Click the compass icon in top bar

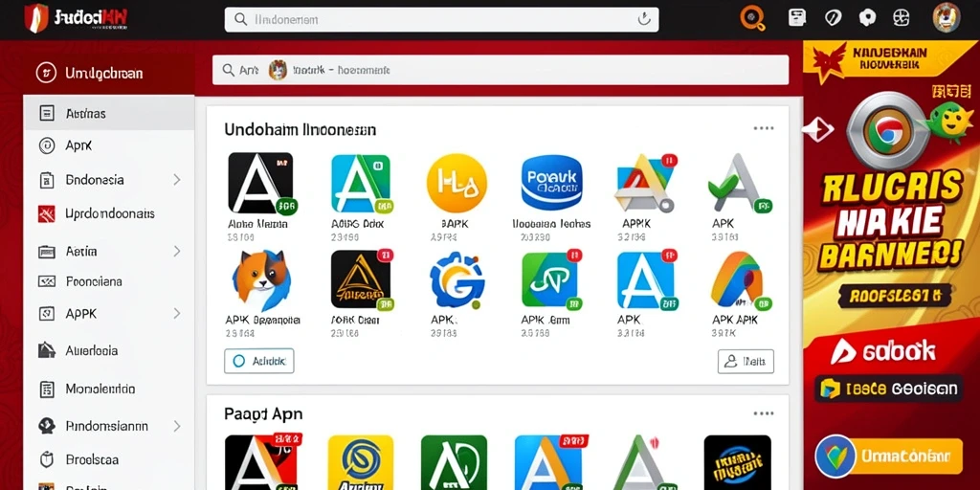834,17
